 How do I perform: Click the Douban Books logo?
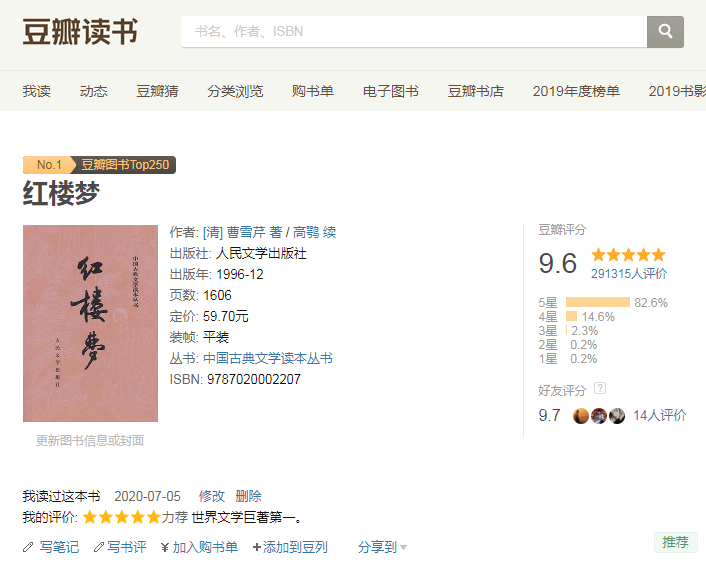coord(81,31)
